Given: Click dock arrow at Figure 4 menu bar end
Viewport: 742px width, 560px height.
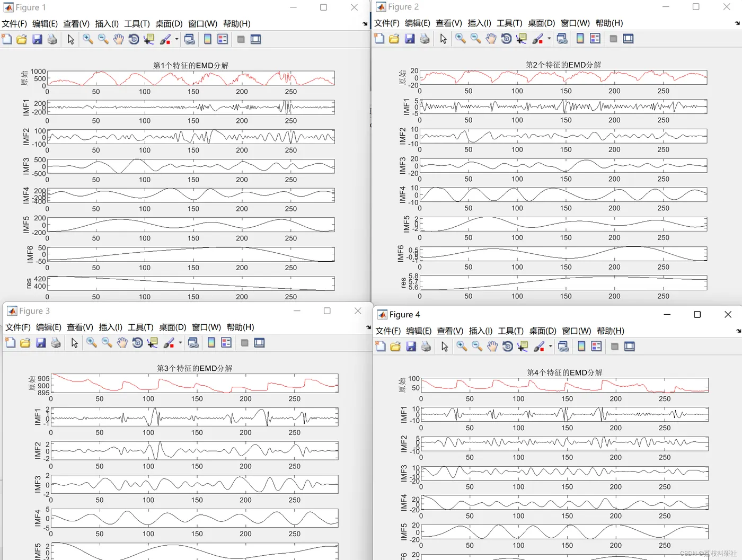Looking at the screenshot, I should [738, 331].
